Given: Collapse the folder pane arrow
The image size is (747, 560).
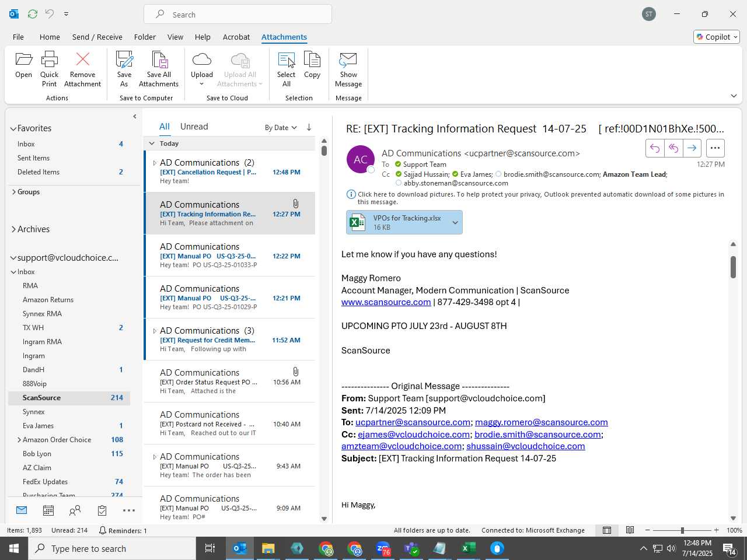Looking at the screenshot, I should point(135,117).
